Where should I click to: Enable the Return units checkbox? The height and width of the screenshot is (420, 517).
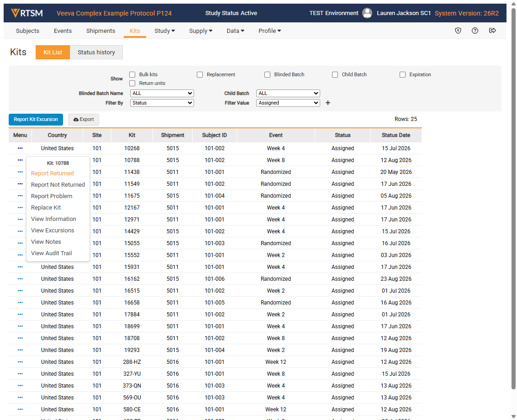pos(132,84)
